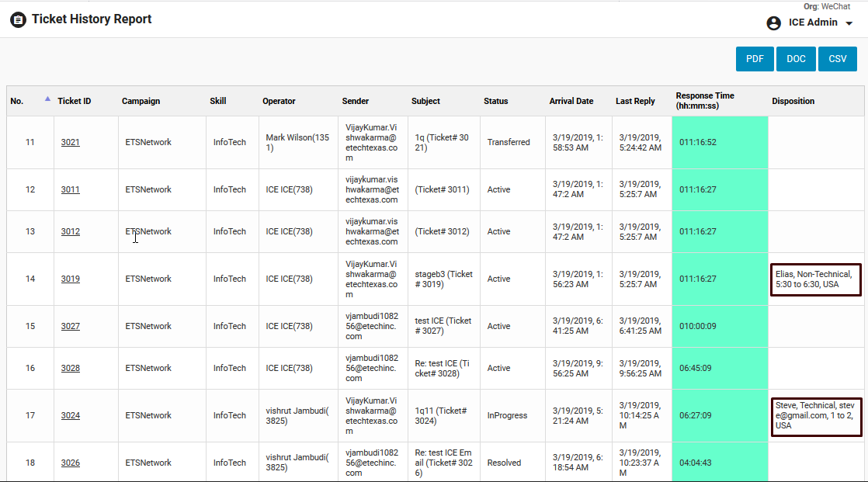Click the Arrival Date column header

coord(571,101)
